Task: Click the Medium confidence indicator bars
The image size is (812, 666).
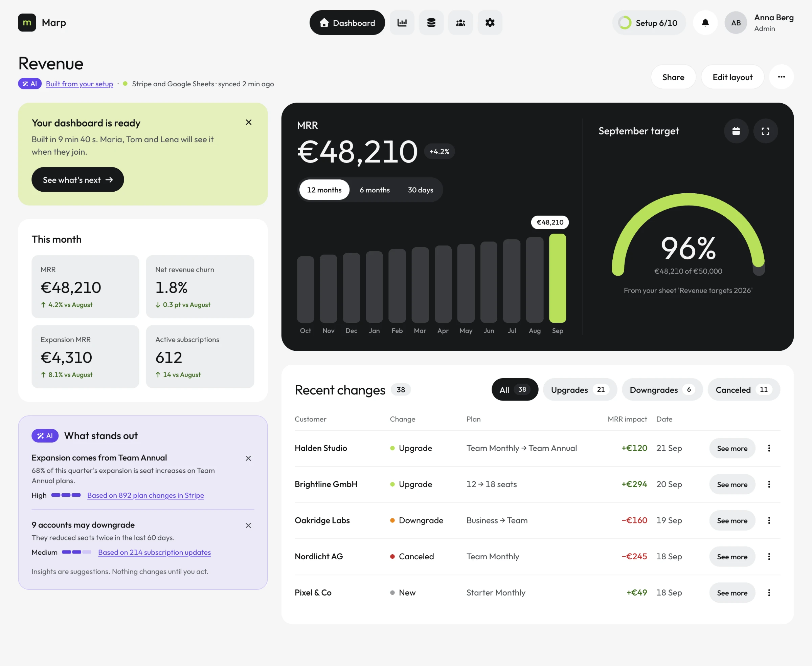Action: (77, 552)
